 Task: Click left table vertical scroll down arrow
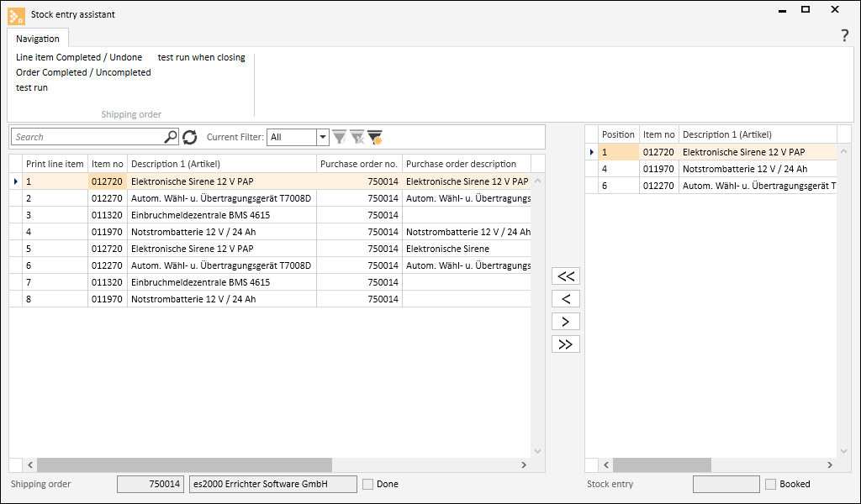[537, 451]
